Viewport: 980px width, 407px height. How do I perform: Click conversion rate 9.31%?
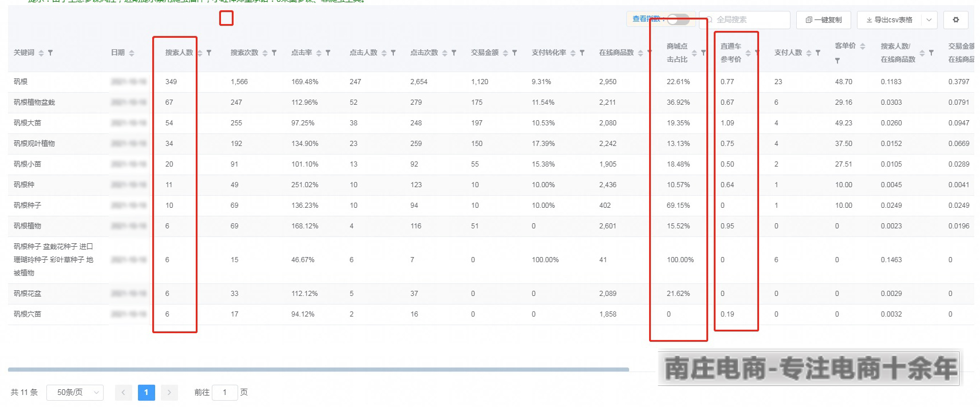point(542,82)
